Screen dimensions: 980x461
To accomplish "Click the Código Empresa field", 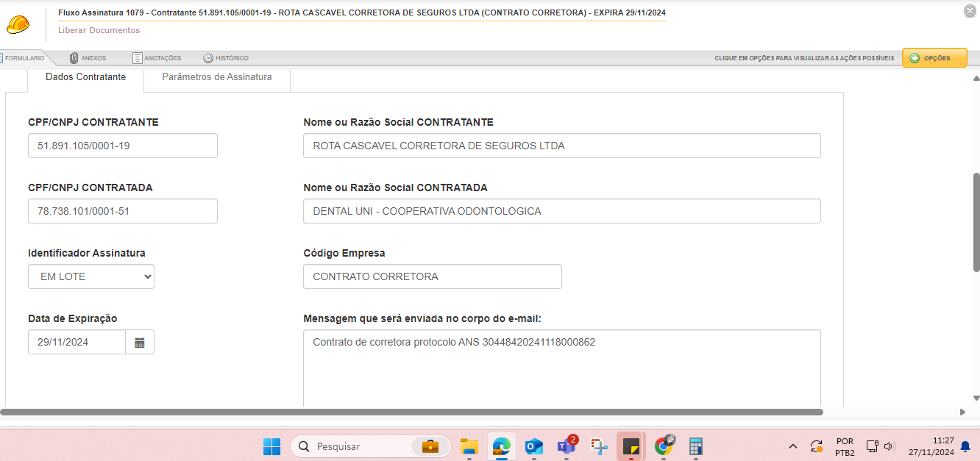I will (x=433, y=276).
